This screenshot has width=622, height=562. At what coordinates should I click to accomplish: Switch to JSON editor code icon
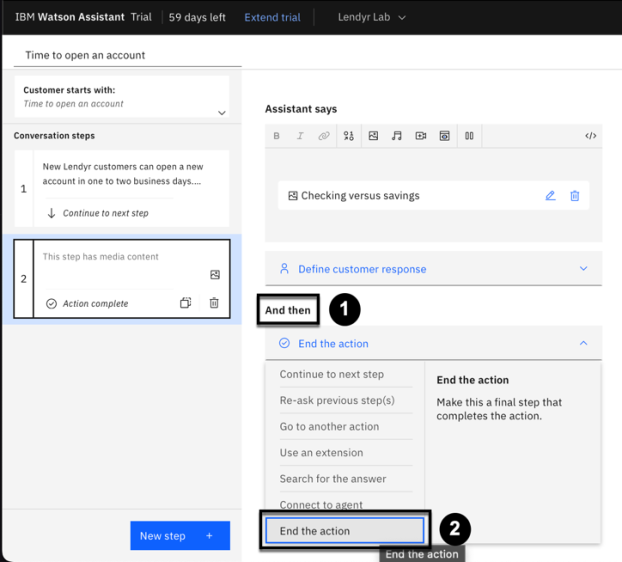(591, 136)
